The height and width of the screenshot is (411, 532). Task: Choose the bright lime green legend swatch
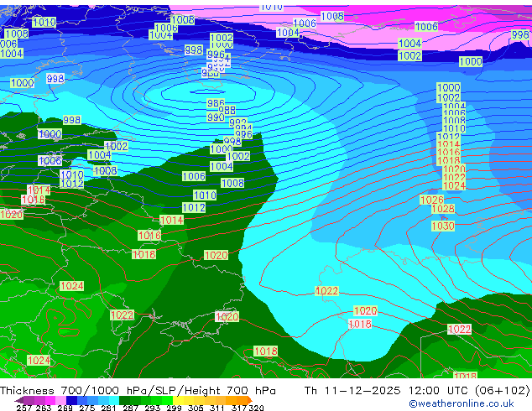(x=167, y=400)
